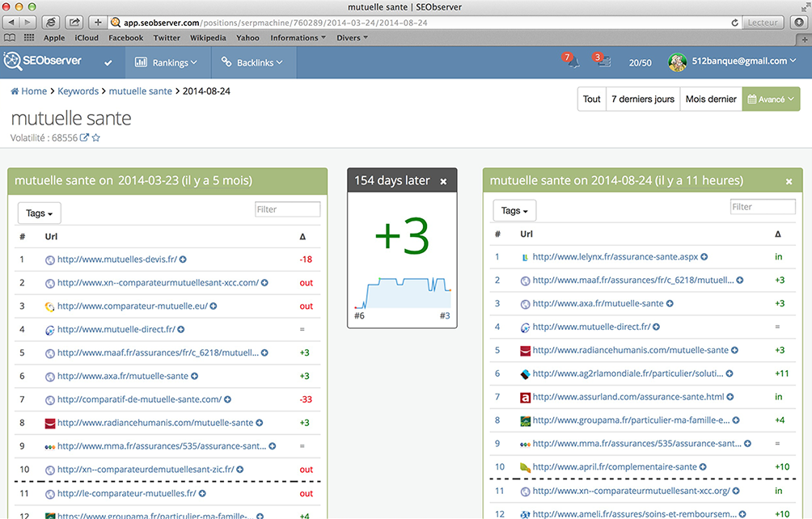Open www.axa.fr/mutuelle-sante link in right panel
The height and width of the screenshot is (519, 812).
coord(598,304)
